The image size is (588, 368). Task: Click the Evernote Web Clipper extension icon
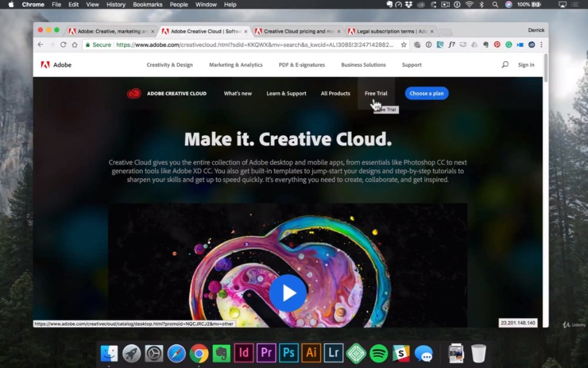(x=486, y=45)
